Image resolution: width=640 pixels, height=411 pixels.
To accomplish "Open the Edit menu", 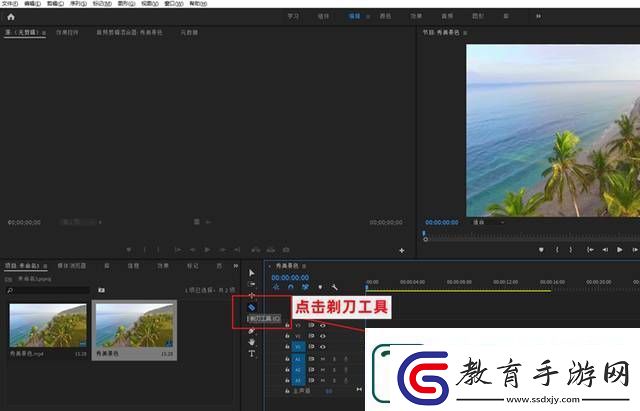I will pos(33,3).
